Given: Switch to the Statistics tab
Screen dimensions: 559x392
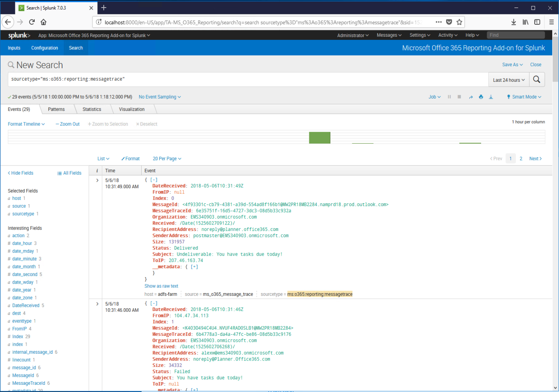Looking at the screenshot, I should [x=92, y=109].
